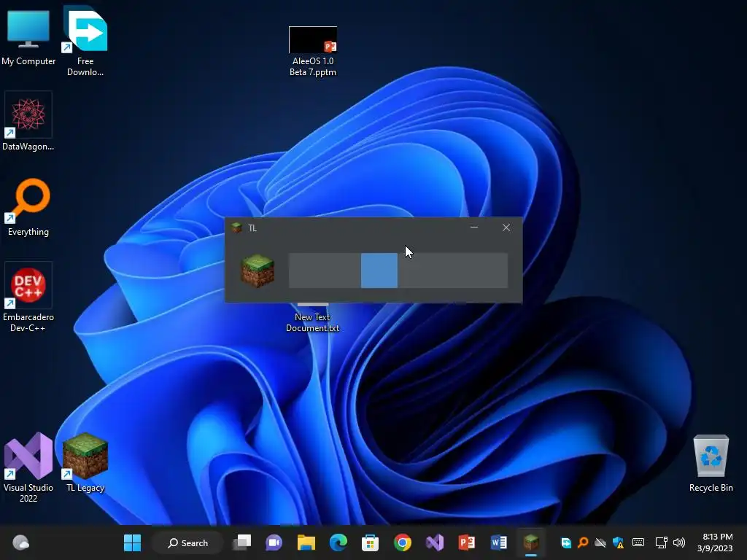Open Word from taskbar
This screenshot has width=747, height=560.
pos(499,542)
